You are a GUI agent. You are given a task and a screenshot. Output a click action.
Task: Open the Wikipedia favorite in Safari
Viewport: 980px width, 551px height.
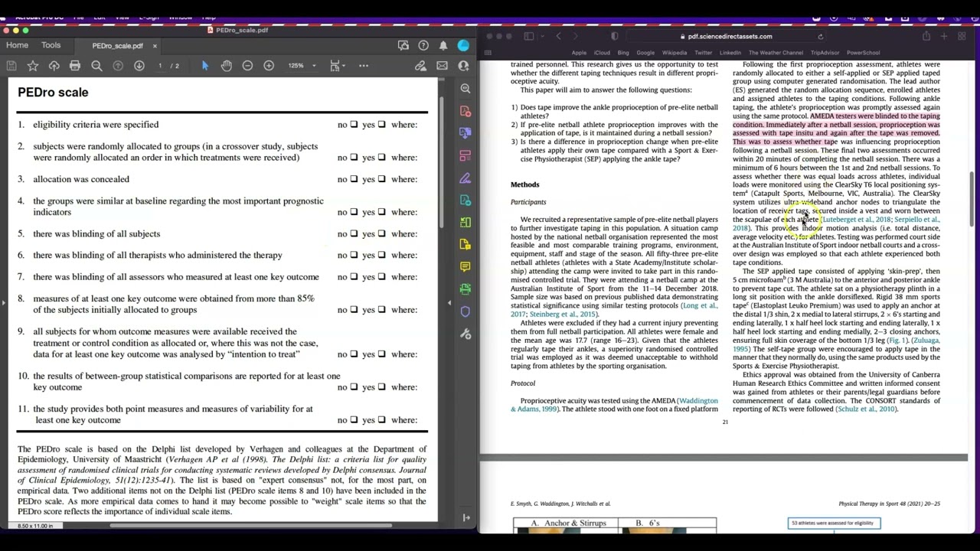674,53
